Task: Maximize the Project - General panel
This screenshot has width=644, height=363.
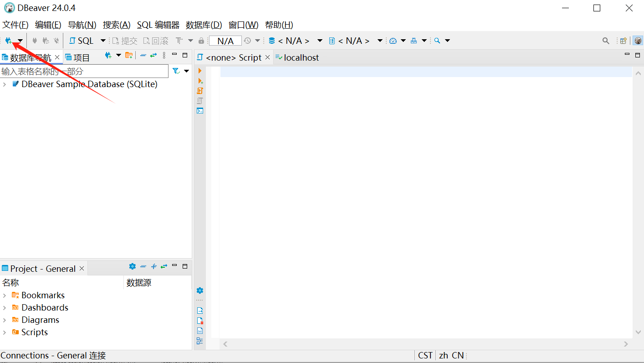Action: click(x=185, y=266)
